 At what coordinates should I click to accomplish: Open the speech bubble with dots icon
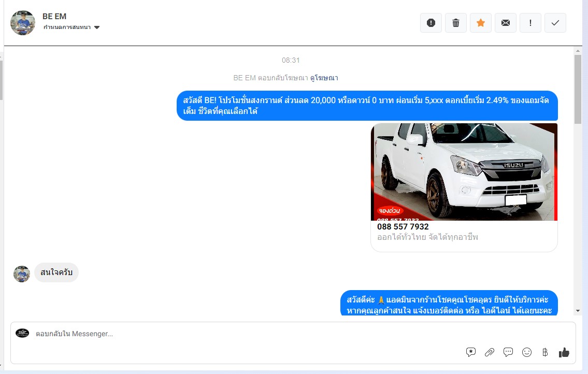coord(508,352)
